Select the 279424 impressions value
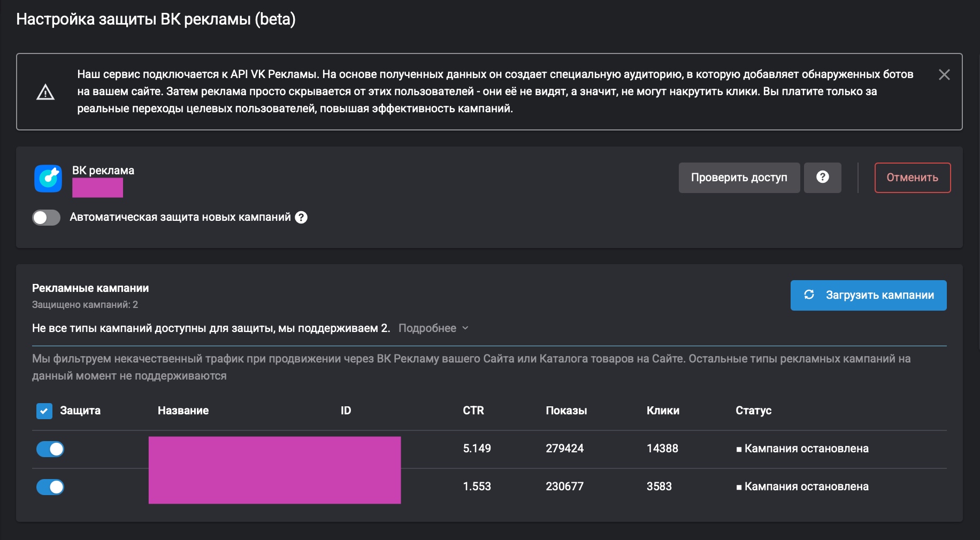Screen dimensions: 980x540 point(564,449)
